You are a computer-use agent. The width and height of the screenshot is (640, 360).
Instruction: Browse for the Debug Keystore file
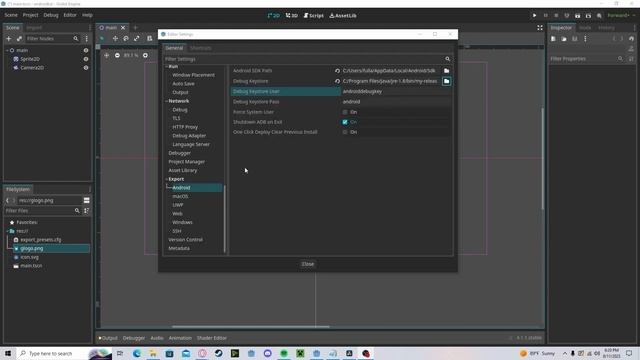click(447, 81)
